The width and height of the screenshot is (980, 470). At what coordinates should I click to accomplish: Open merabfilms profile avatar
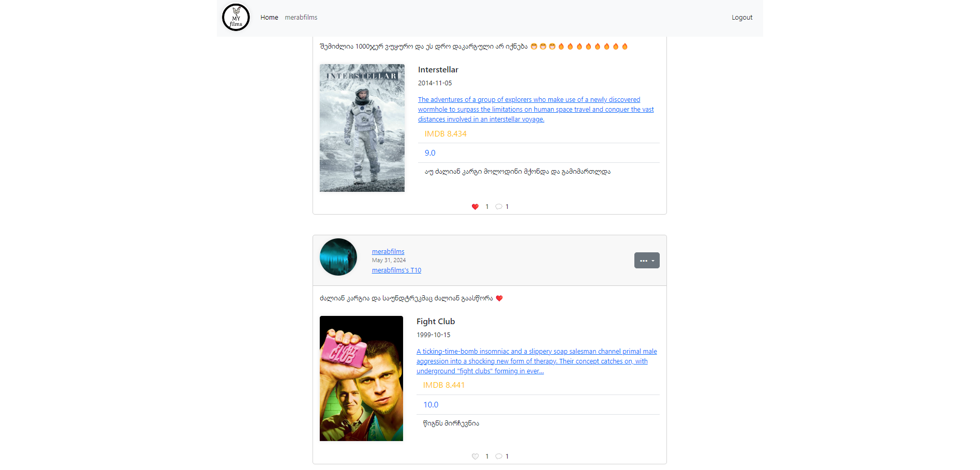click(338, 257)
